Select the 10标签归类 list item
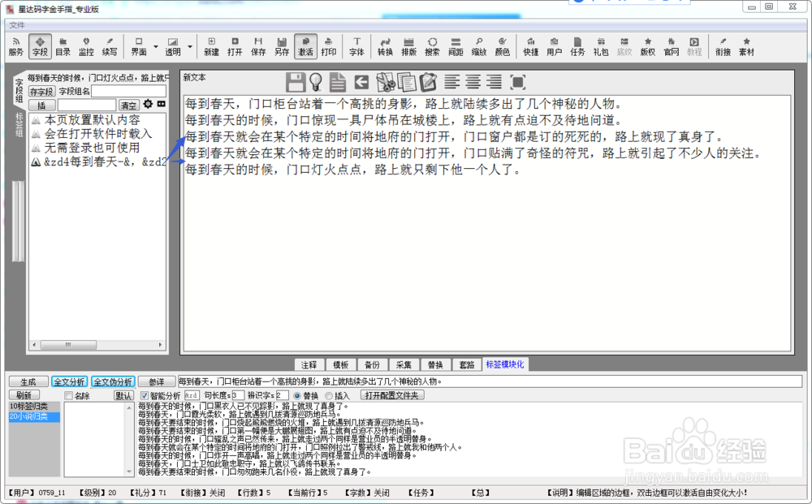This screenshot has width=812, height=504. point(34,407)
